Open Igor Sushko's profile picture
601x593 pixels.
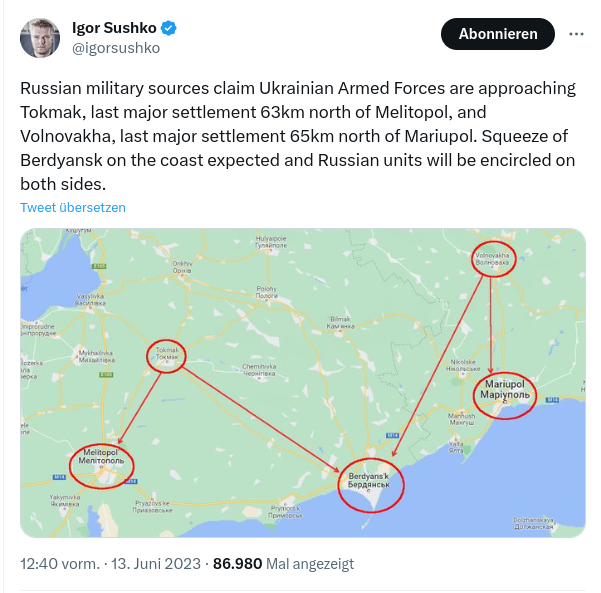click(x=40, y=37)
